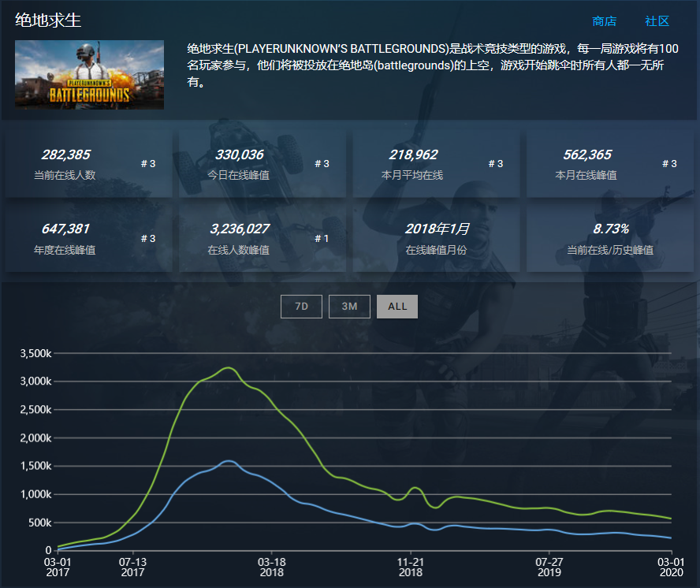Click the 562,365 monthly peak value

coord(587,154)
